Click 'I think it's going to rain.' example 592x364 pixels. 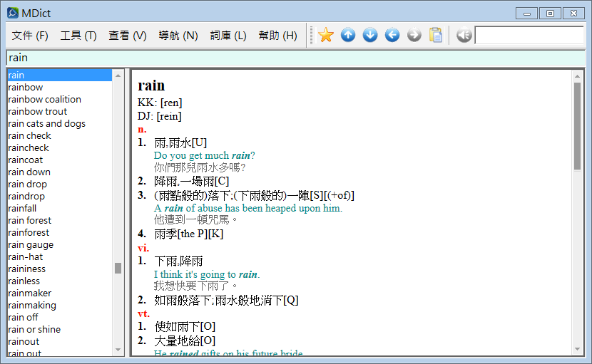pos(207,274)
